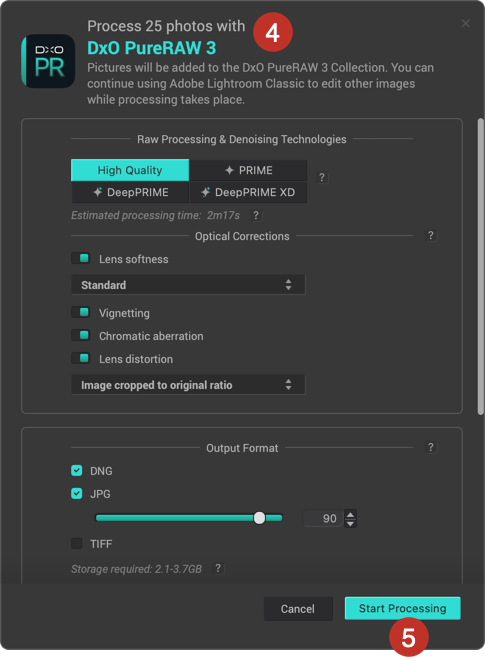Click the DxO PureRAW app logo
485x661 pixels.
[48, 61]
